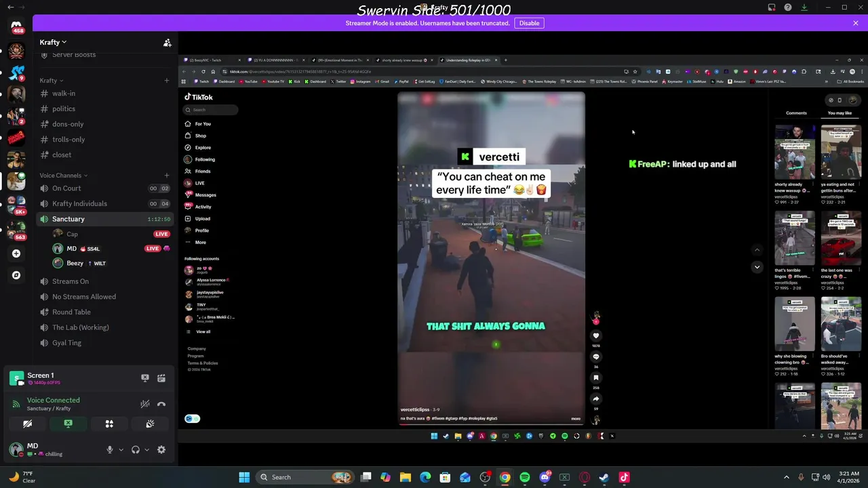
Task: Go to previous TikTok video up arrow
Action: pos(757,249)
